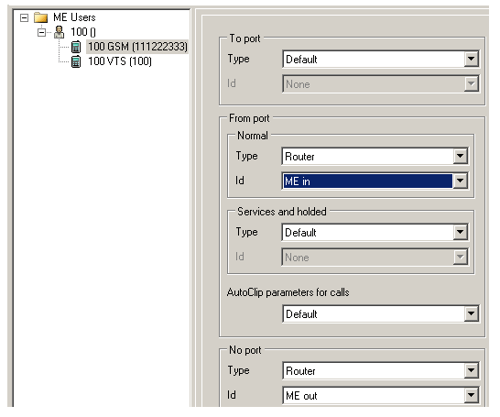Open the No port Id ME out dropdown
Viewport: 500px width, 417px height.
point(471,395)
